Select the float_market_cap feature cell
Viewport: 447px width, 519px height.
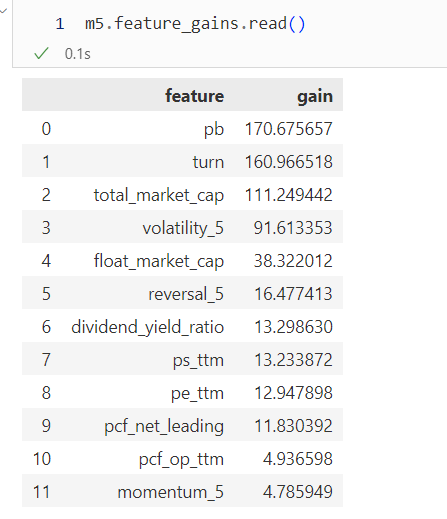tap(159, 261)
